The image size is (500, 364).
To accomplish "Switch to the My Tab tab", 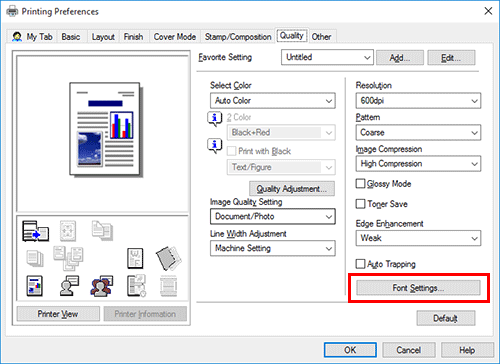I will pos(33,37).
